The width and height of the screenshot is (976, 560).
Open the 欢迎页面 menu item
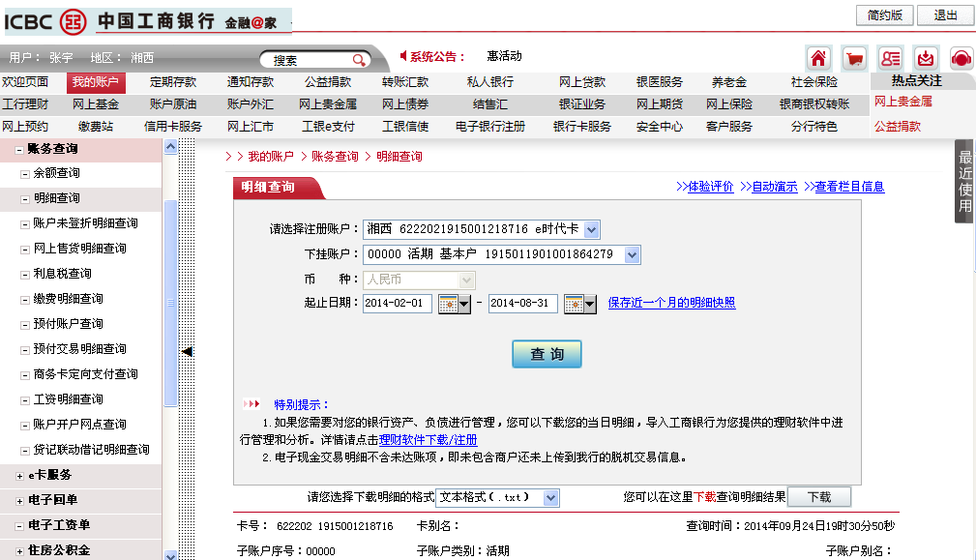pos(25,82)
